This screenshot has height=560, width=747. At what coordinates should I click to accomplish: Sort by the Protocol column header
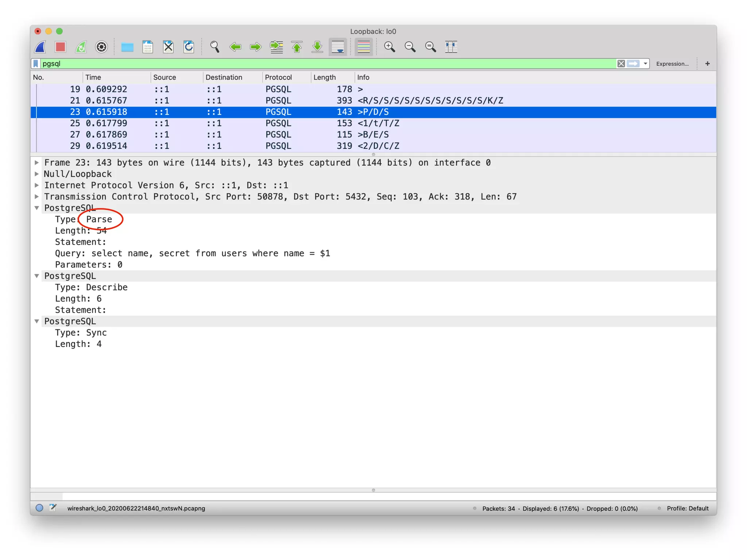click(286, 77)
